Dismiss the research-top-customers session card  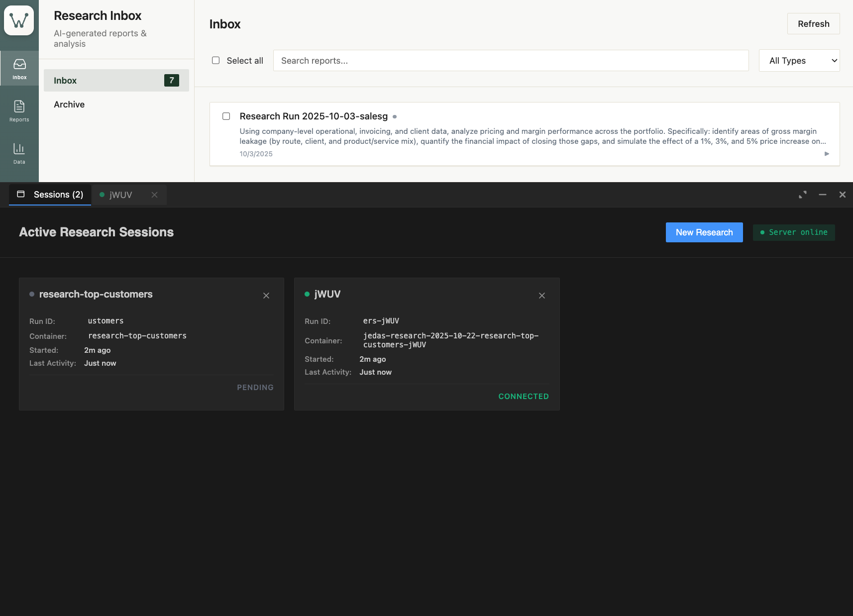(x=266, y=296)
